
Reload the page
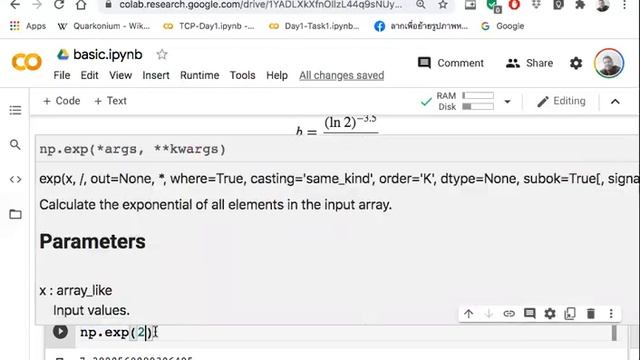pyautogui.click(x=59, y=5)
